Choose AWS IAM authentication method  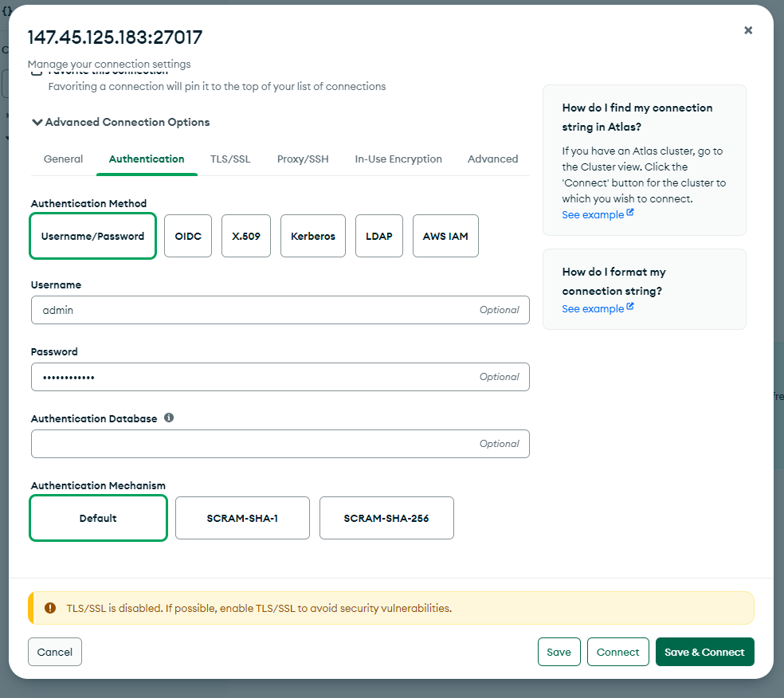(445, 236)
